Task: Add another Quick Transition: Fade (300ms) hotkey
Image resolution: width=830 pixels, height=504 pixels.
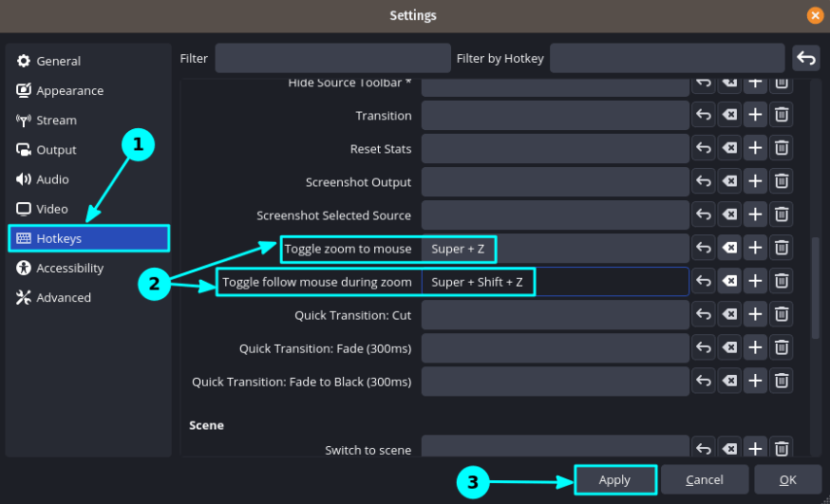Action: click(x=755, y=348)
